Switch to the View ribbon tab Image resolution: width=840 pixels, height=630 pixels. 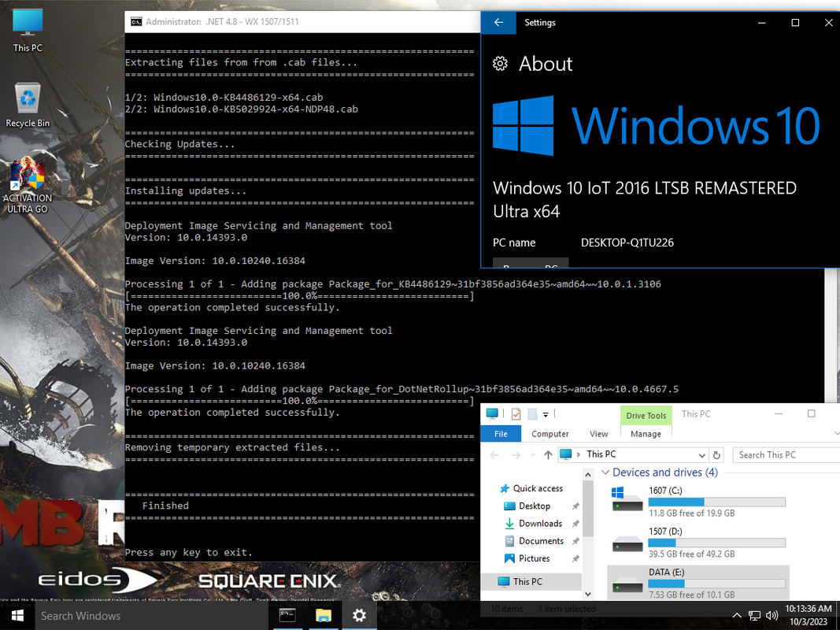pyautogui.click(x=598, y=434)
